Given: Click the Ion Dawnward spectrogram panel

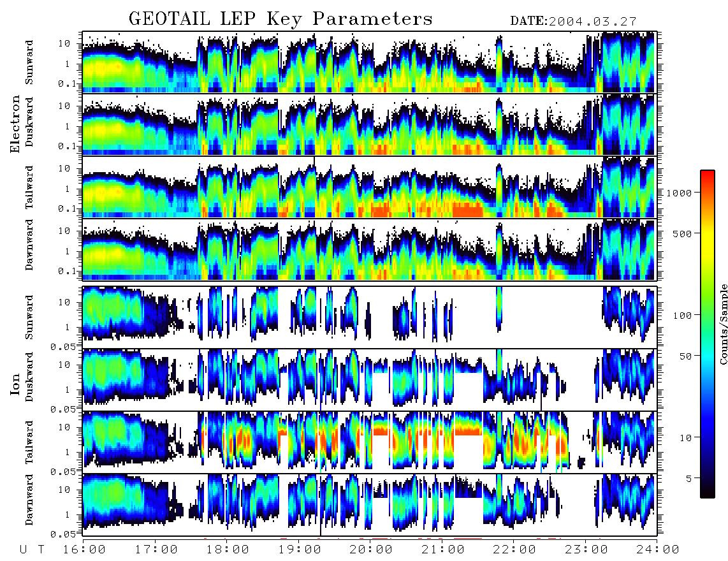Looking at the screenshot, I should 370,504.
